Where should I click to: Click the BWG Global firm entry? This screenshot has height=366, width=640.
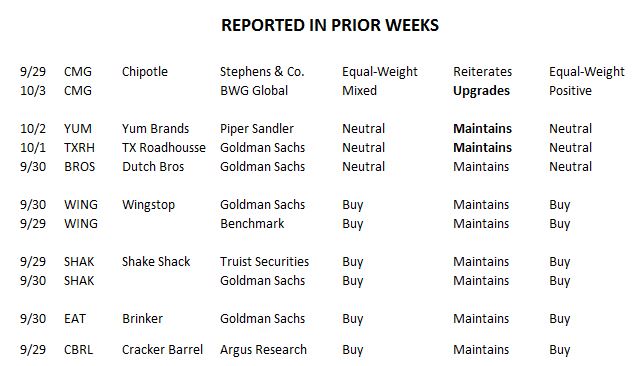click(x=254, y=91)
